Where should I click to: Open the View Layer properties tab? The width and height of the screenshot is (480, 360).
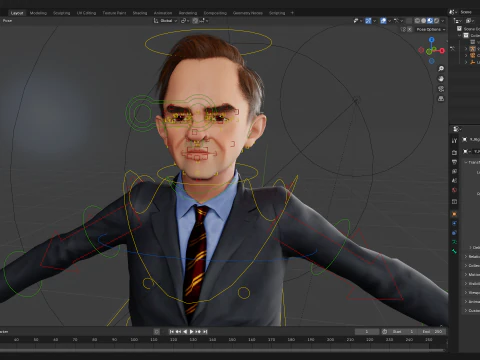tap(454, 171)
